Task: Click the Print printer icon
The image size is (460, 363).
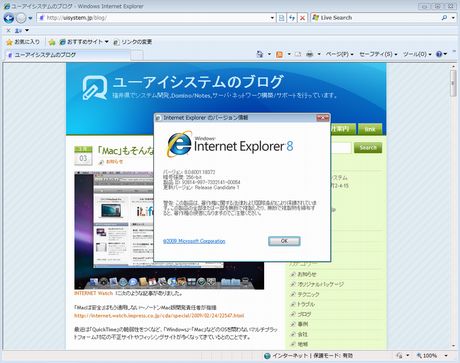Action: pyautogui.click(x=310, y=54)
